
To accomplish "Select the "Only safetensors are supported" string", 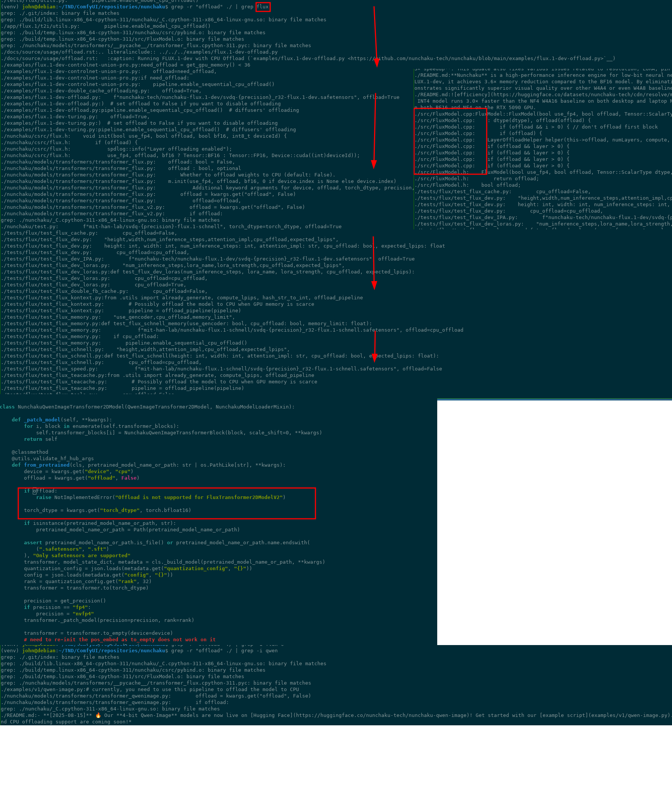I will 82,556.
